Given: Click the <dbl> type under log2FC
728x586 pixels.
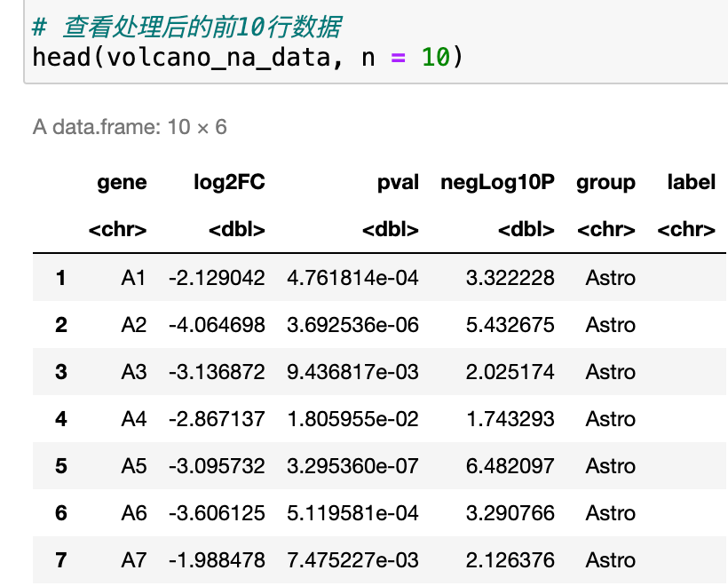Looking at the screenshot, I should tap(237, 229).
